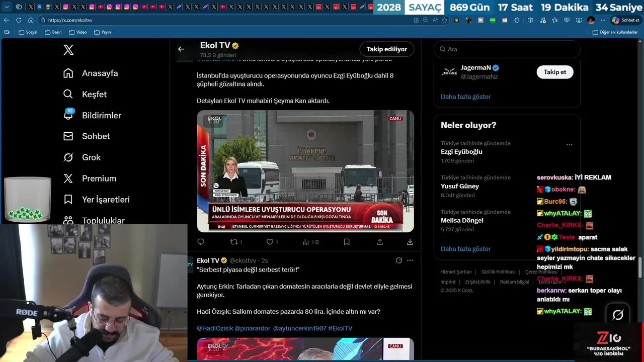Open the floating Grok button
Viewport: 644px width, 362px height.
[618, 315]
